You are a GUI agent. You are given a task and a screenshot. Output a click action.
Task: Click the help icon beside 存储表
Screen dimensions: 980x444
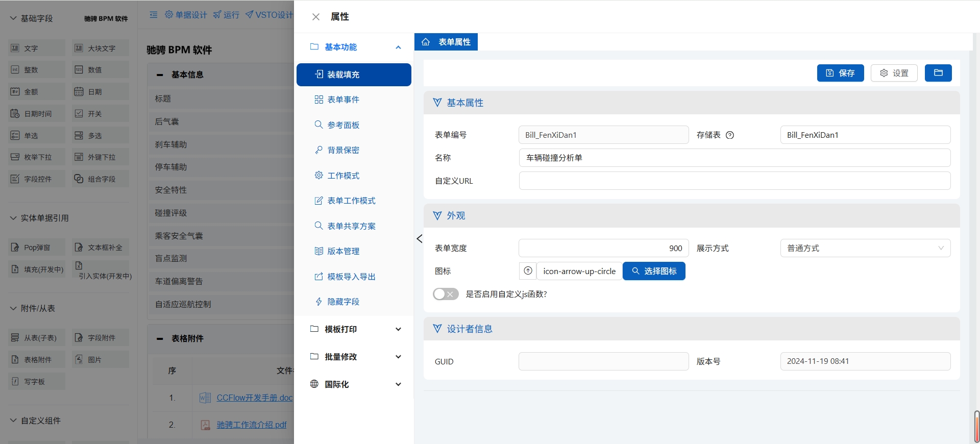(x=730, y=135)
